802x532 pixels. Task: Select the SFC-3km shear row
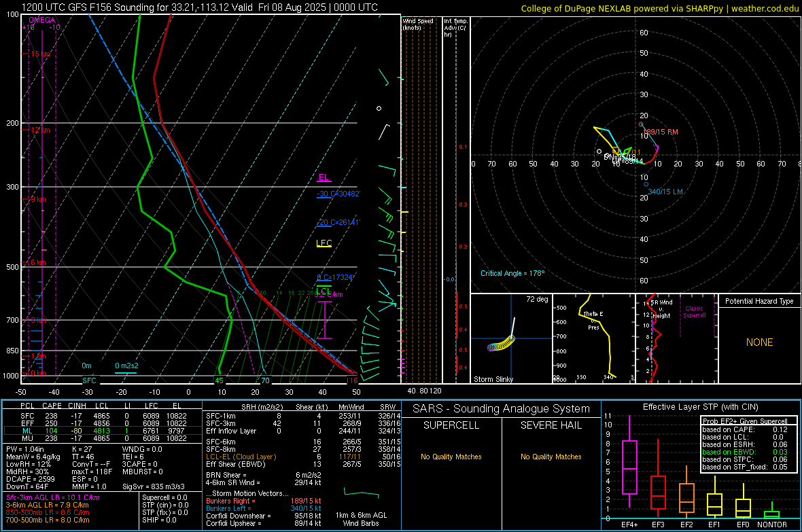[301, 423]
